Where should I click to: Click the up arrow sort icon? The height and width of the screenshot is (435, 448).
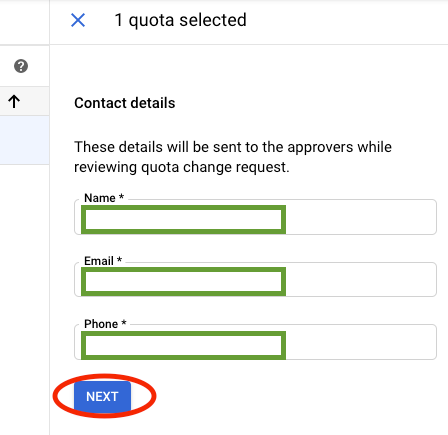[x=14, y=101]
